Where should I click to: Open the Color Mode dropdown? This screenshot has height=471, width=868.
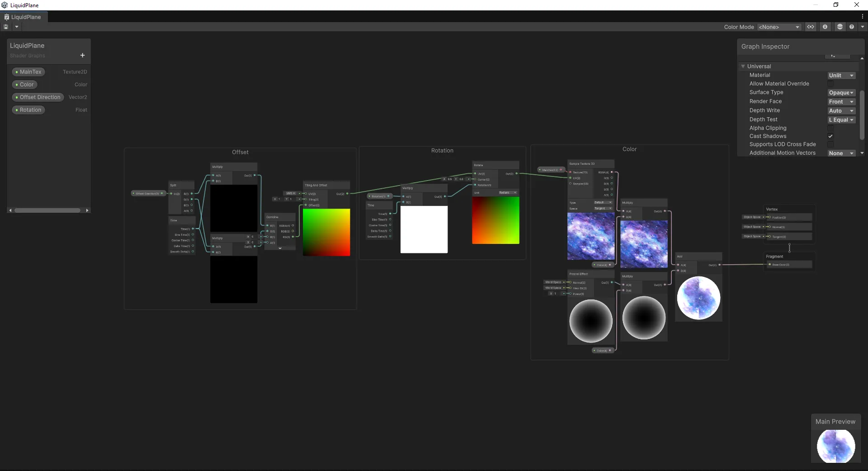(779, 27)
